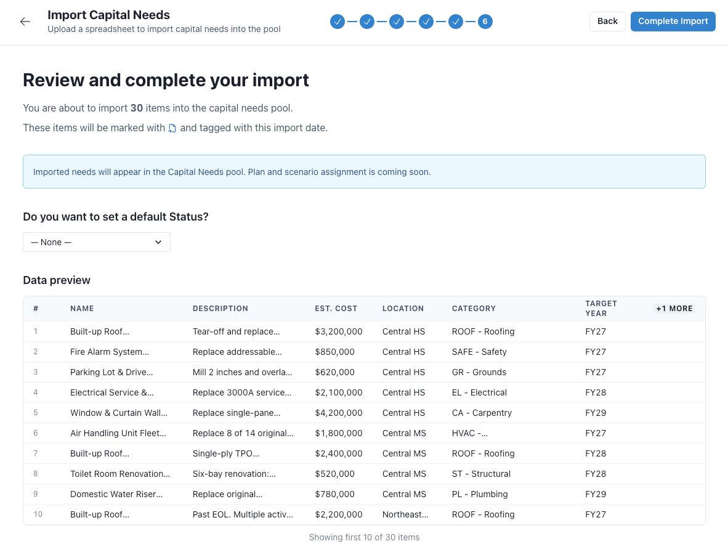Click the third completed step checkmark
This screenshot has height=560, width=728.
(x=397, y=22)
